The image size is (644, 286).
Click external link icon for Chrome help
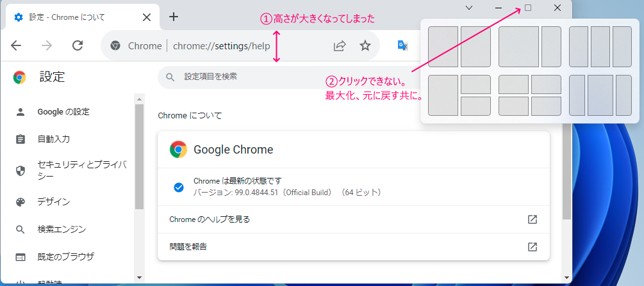(532, 219)
